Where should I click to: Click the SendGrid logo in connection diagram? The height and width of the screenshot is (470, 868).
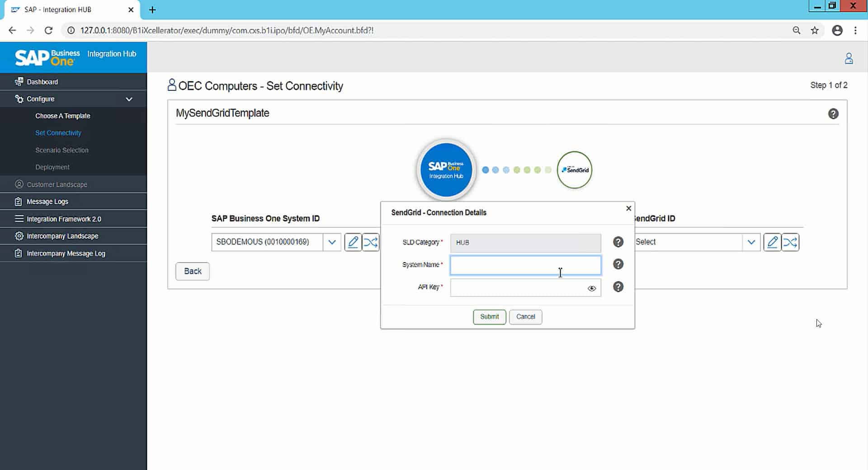pyautogui.click(x=574, y=170)
